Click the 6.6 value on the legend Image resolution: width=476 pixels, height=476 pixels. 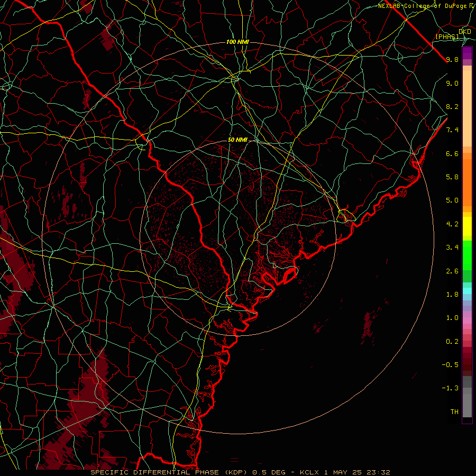pos(452,153)
